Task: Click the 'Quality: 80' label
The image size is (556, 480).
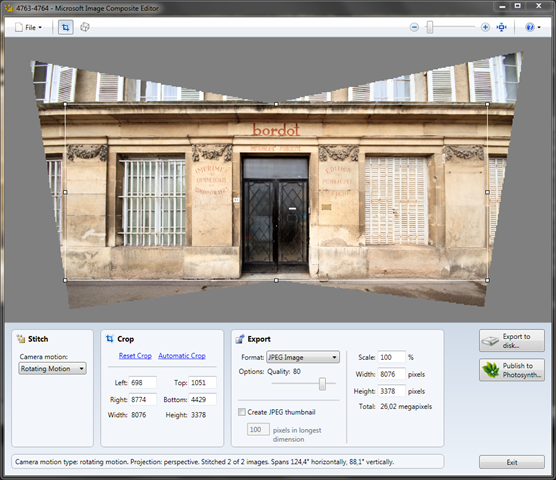Action: [x=284, y=372]
